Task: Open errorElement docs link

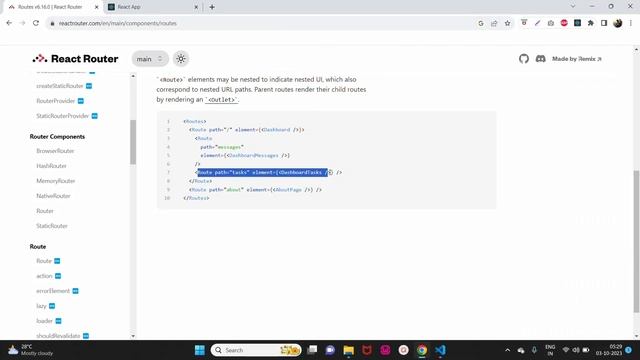Action: (x=53, y=291)
